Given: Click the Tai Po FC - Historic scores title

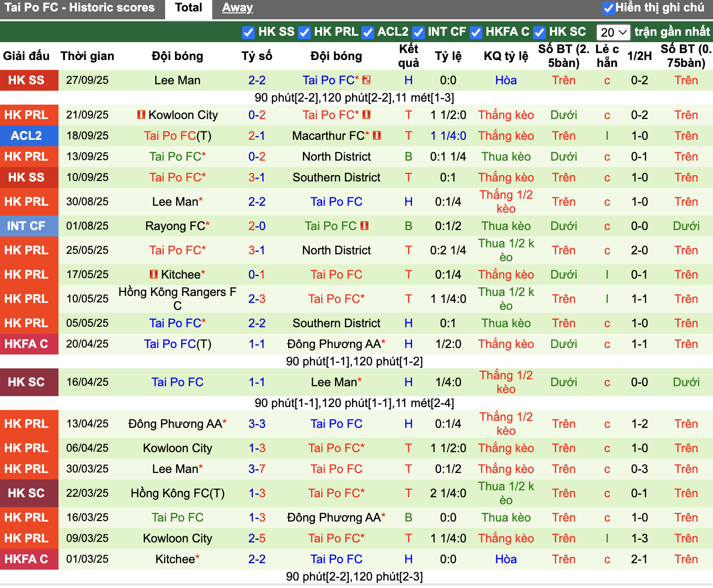Looking at the screenshot, I should click(x=80, y=7).
